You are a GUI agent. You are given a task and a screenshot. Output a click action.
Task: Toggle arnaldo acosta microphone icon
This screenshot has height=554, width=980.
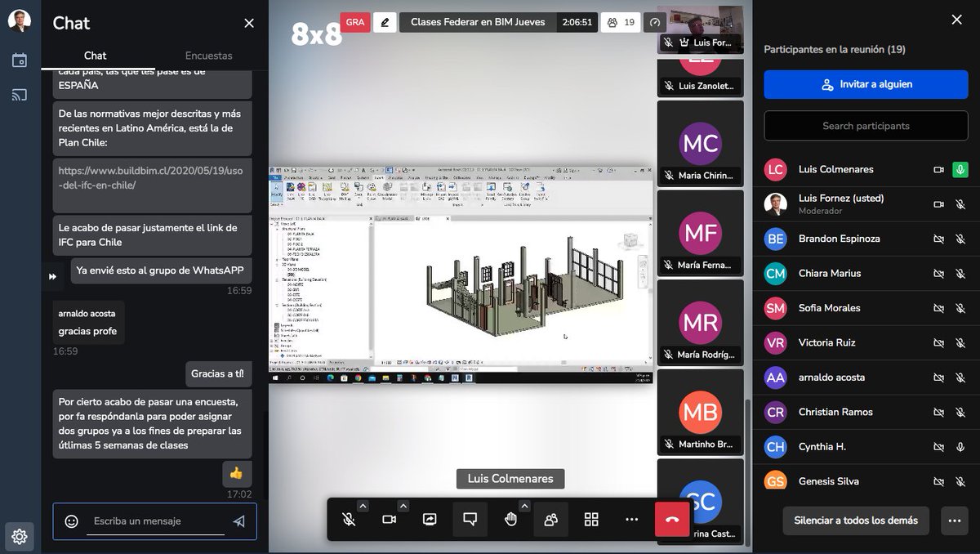coord(960,378)
